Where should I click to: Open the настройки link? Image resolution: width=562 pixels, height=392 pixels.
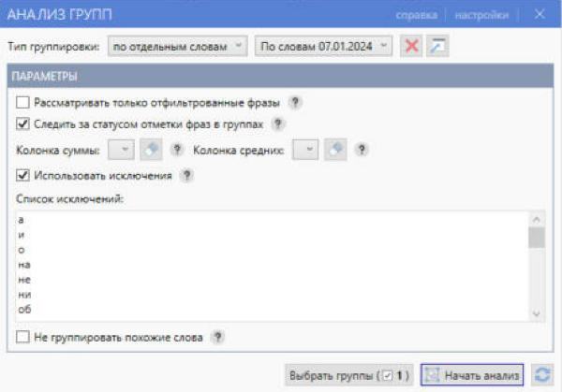tap(481, 15)
